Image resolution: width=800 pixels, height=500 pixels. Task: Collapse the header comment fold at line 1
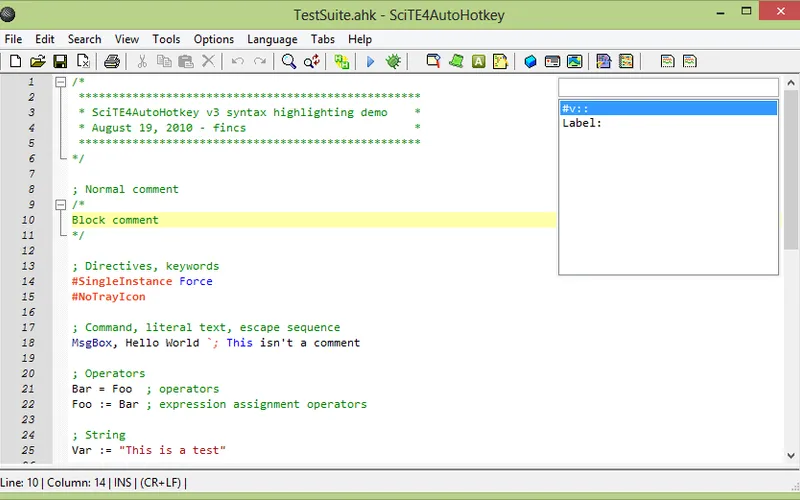tap(61, 82)
